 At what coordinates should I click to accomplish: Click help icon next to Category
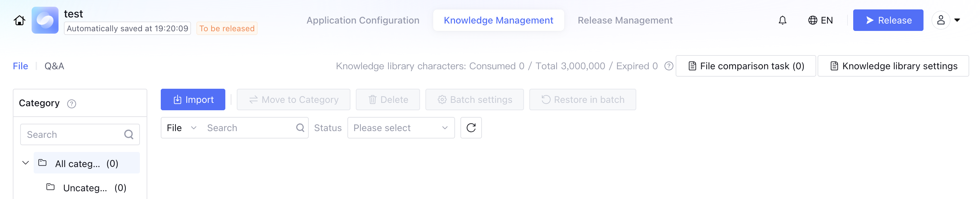tap(72, 104)
